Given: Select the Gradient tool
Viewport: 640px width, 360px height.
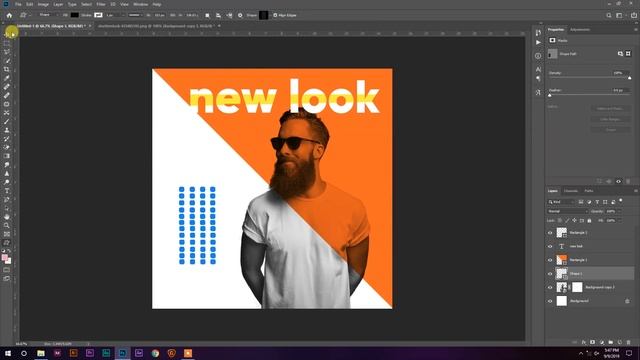Looking at the screenshot, I should 7,156.
